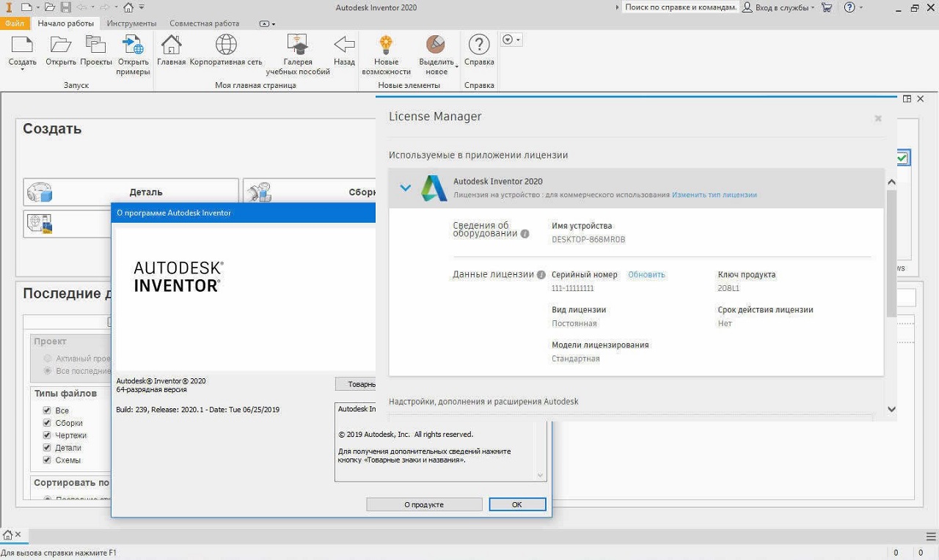Screen dimensions: 939x560
Task: Open the Выделить новое dropdown
Action: 436,67
